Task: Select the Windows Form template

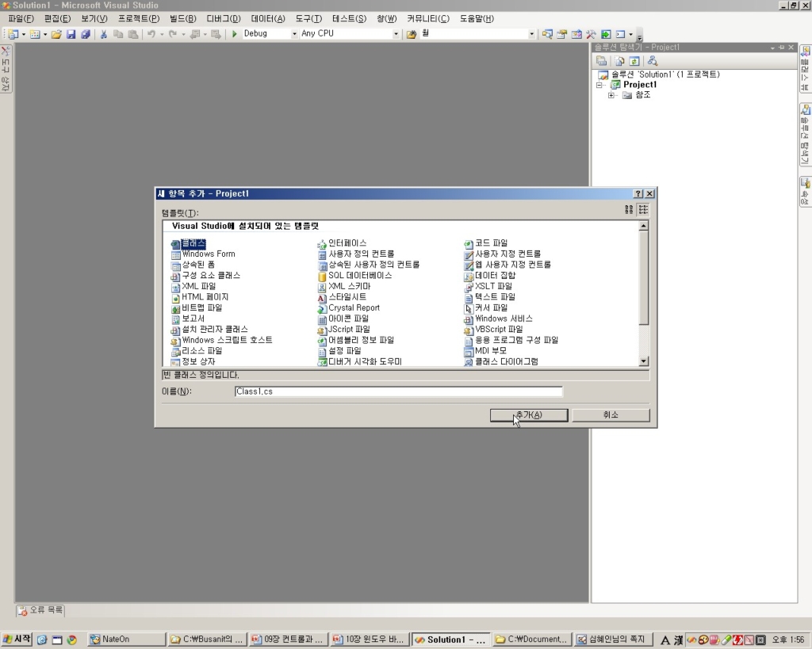Action: click(x=203, y=254)
